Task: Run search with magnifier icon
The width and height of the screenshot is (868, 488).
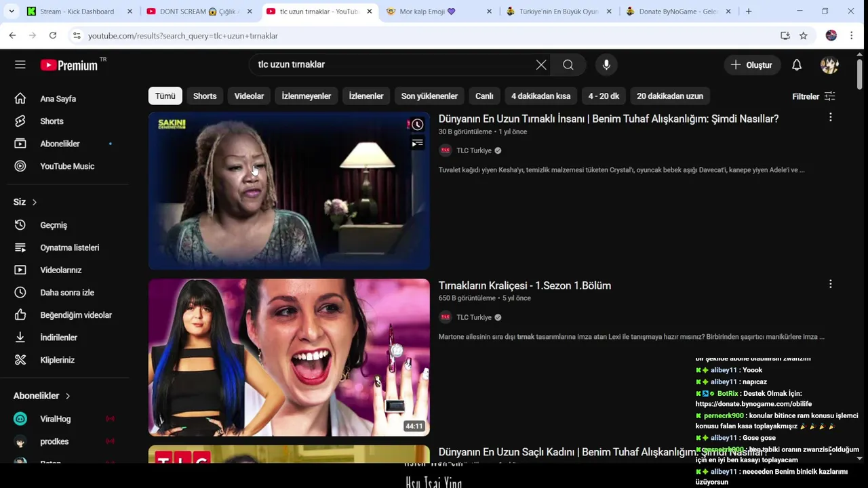Action: (568, 64)
